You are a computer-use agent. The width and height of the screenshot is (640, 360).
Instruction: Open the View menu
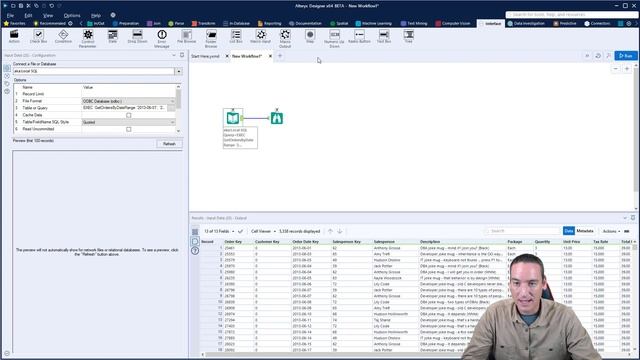(x=48, y=15)
